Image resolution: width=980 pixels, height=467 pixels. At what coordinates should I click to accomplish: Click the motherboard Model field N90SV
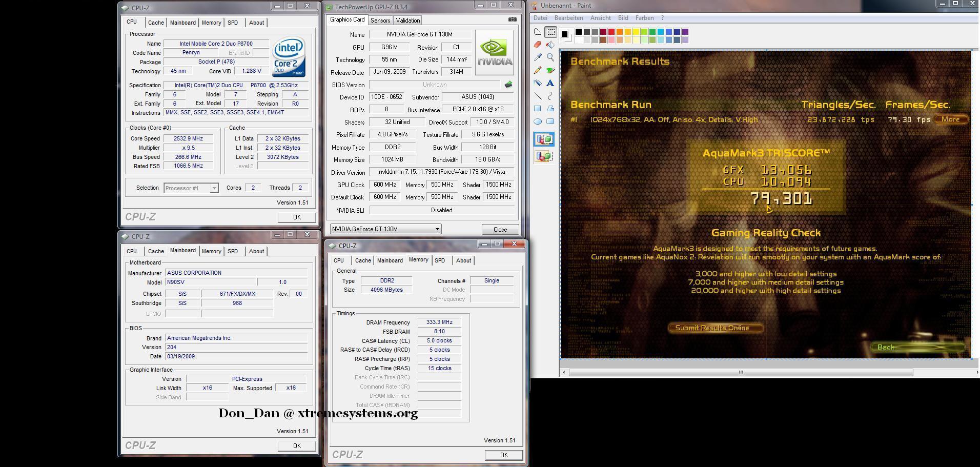(x=211, y=282)
